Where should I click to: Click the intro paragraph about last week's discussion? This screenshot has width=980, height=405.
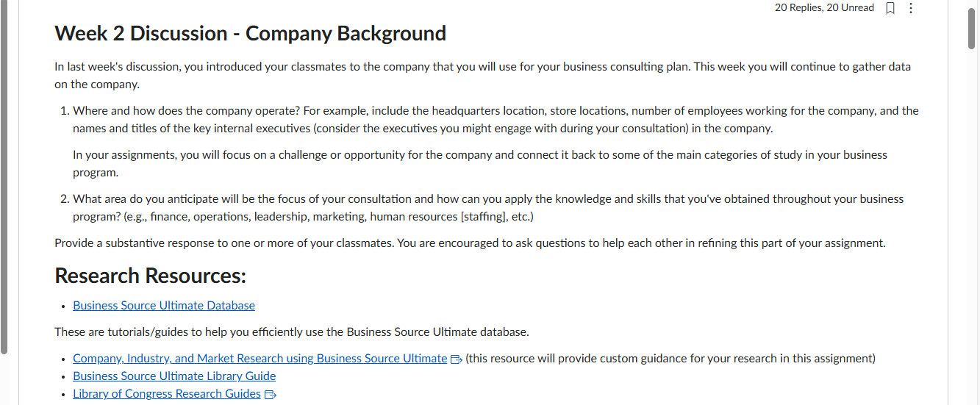click(x=482, y=76)
